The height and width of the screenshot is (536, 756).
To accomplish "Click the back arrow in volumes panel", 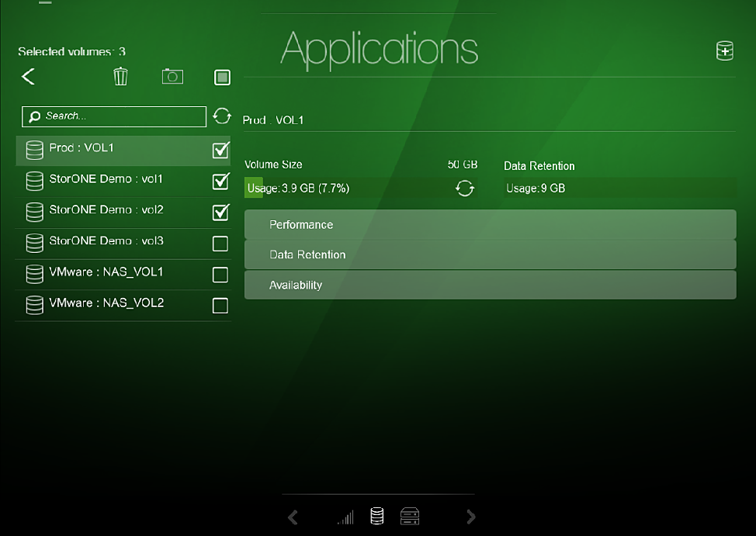I will 29,76.
